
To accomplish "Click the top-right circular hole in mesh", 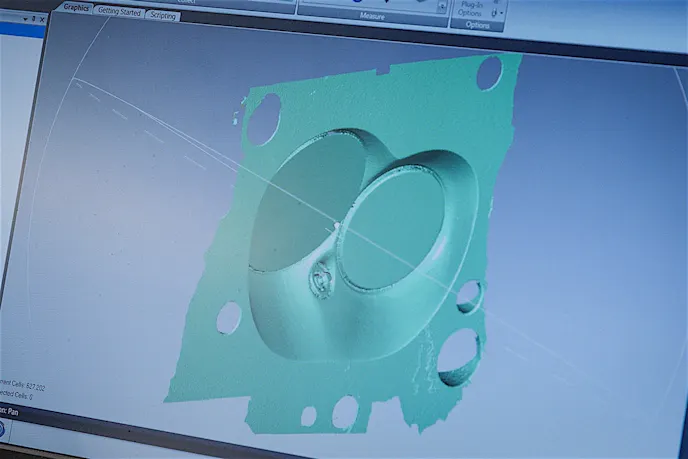I will [489, 72].
